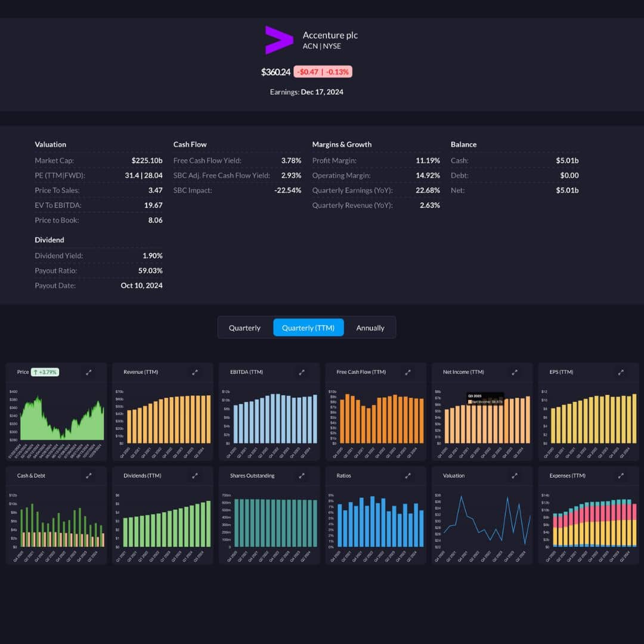The height and width of the screenshot is (644, 644).
Task: Click the SBC Adj. Free Cash Flow Yield 2.93%
Action: [291, 175]
